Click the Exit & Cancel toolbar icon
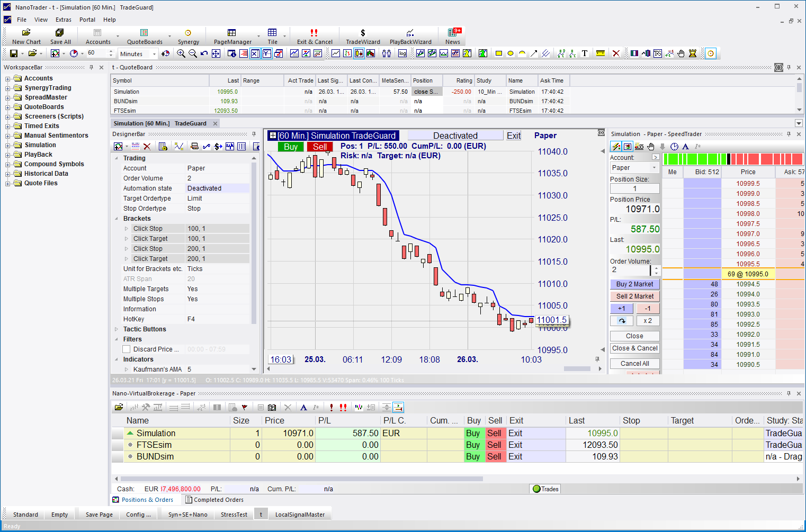Image resolution: width=806 pixels, height=532 pixels. pos(315,36)
